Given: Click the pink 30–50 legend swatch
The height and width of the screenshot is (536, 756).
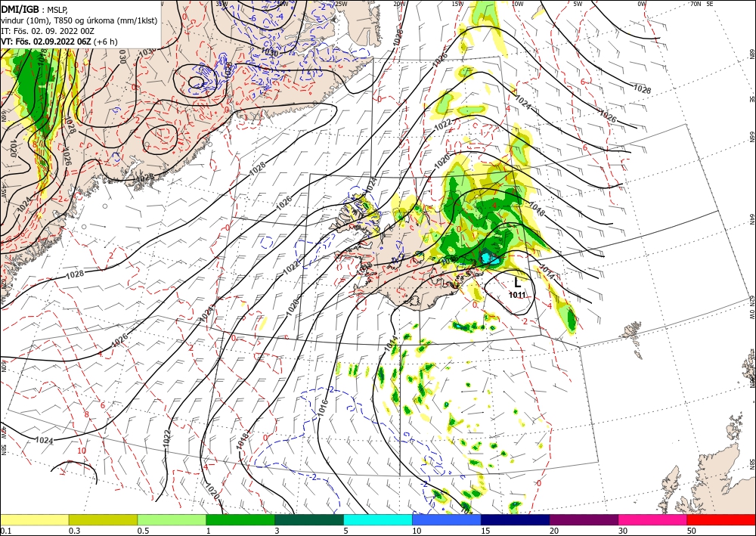Looking at the screenshot, I should [x=653, y=519].
